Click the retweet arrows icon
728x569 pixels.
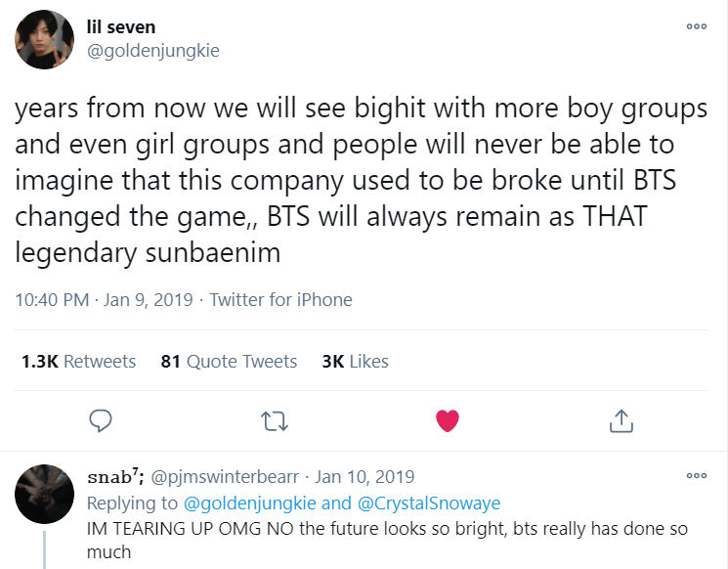tap(274, 420)
